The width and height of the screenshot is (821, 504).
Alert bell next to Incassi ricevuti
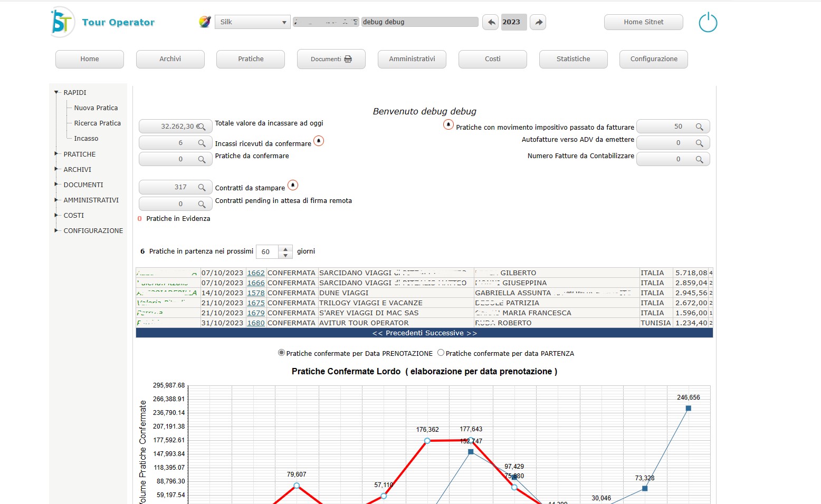[x=319, y=141]
